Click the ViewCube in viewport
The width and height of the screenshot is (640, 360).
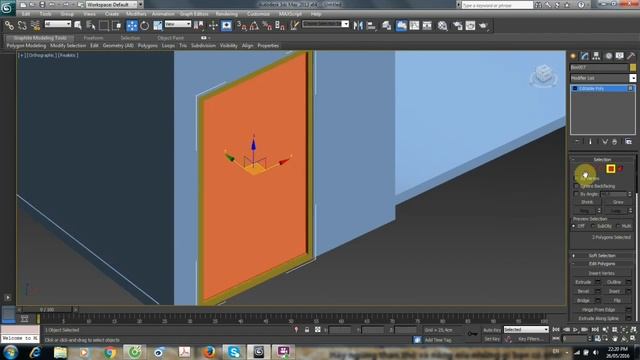point(544,75)
